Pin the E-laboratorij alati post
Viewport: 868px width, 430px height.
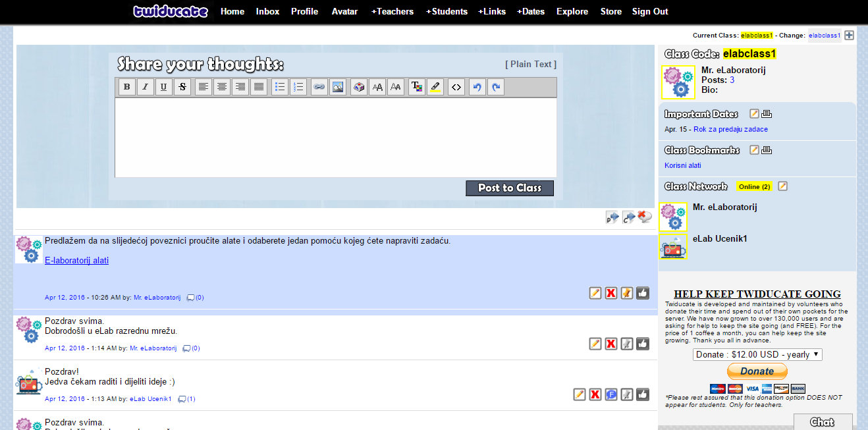[x=627, y=293]
